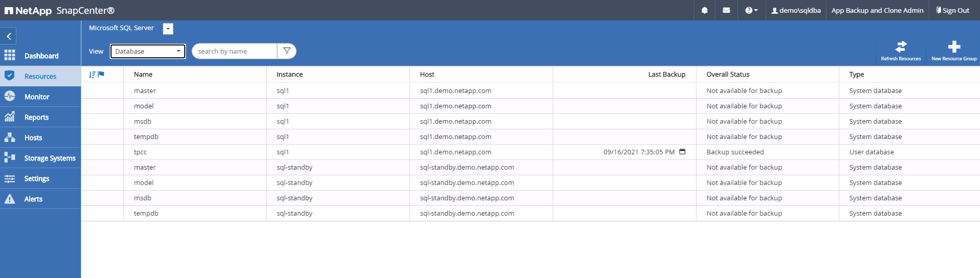Open the Settings section

[40, 178]
